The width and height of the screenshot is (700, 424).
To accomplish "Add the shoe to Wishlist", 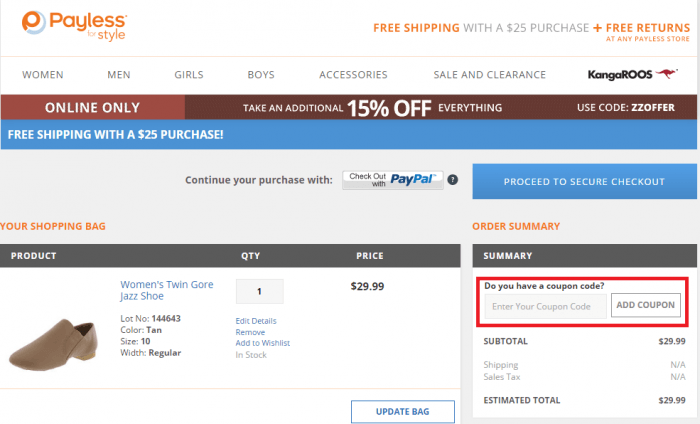I will (263, 343).
